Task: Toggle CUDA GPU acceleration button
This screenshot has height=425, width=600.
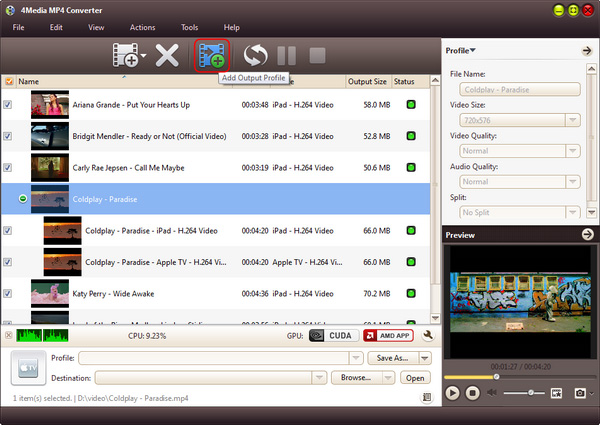Action: tap(334, 335)
